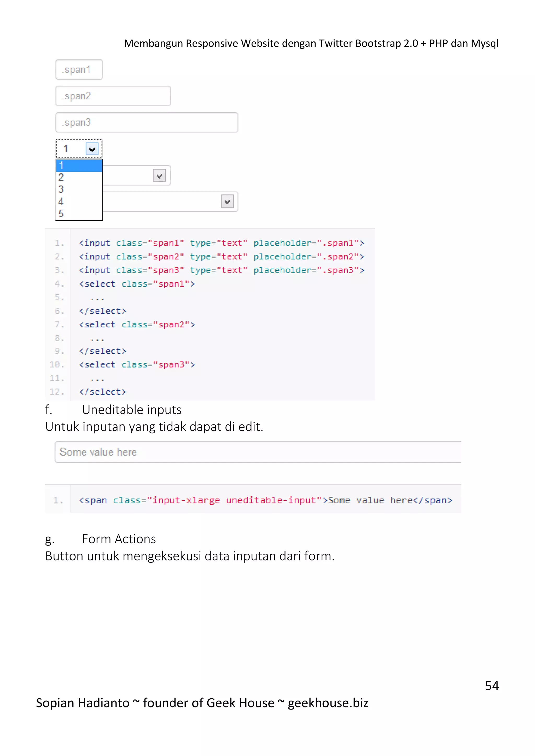Image resolution: width=535 pixels, height=756 pixels.
Task: Select option 4 in the dropdown list
Action: [79, 202]
